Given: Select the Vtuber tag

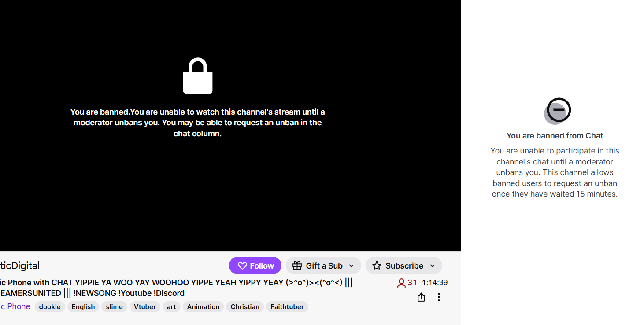Looking at the screenshot, I should pyautogui.click(x=145, y=307).
